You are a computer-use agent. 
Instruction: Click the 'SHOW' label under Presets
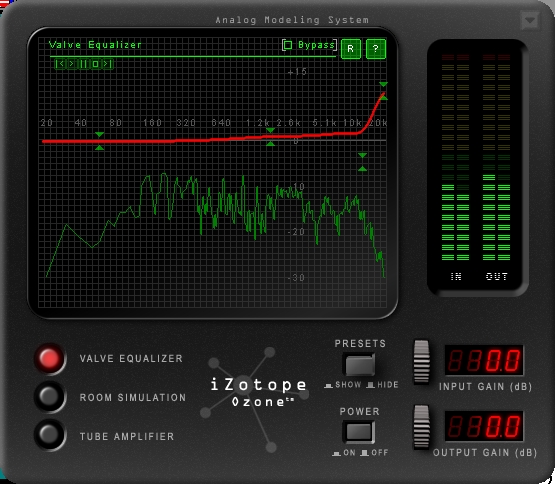[x=348, y=385]
